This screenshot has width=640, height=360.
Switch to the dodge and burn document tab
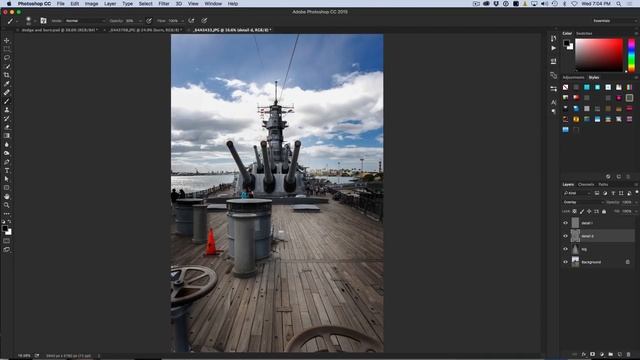click(60, 30)
